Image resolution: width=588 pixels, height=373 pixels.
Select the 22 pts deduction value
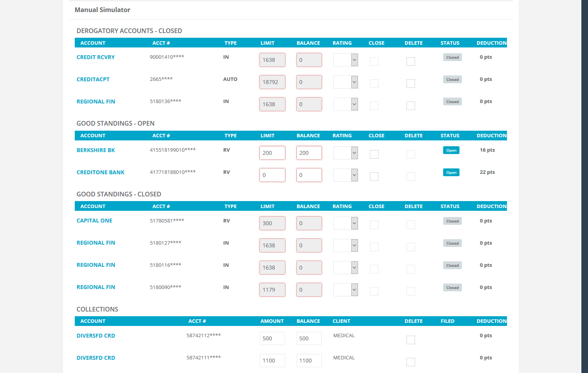(487, 172)
